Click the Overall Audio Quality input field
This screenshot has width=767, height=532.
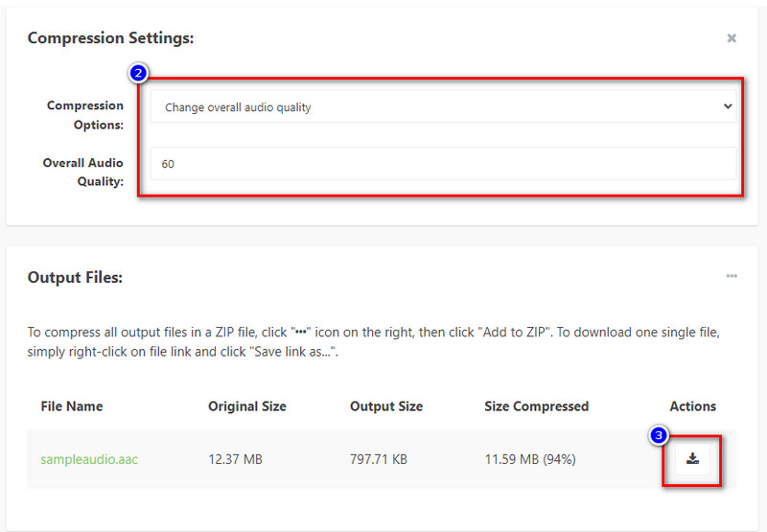click(x=443, y=164)
